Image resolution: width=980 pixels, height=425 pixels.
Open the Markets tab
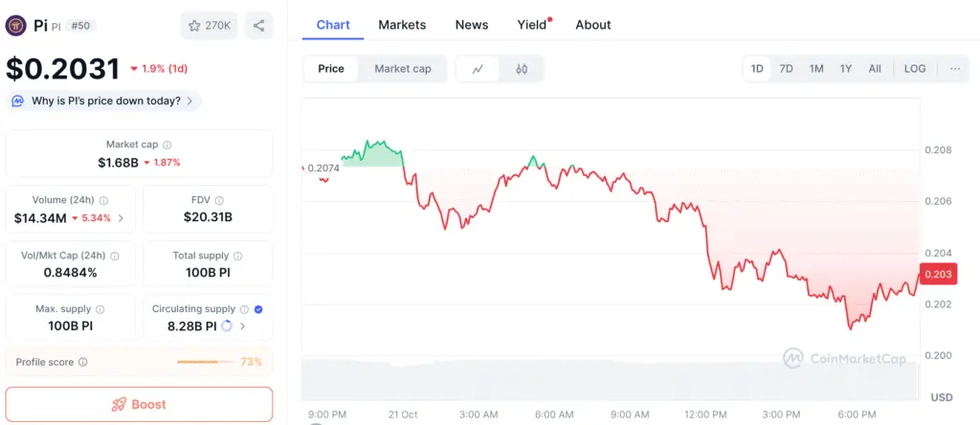pos(402,25)
